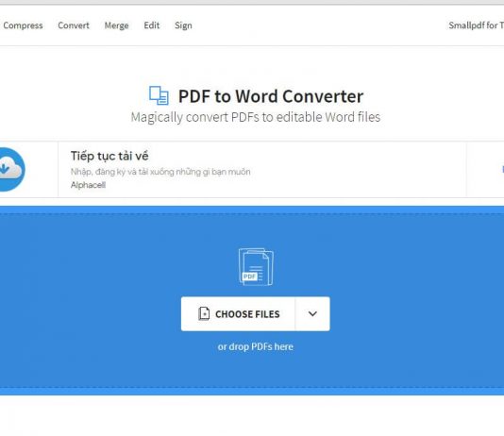Image resolution: width=504 pixels, height=436 pixels.
Task: Click the 'Nhập, đăng ký và tải xuống' ad description
Action: click(x=160, y=172)
